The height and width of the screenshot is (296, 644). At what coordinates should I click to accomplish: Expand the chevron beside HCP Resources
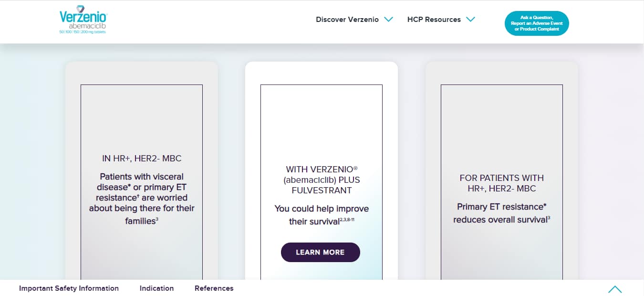tap(470, 20)
